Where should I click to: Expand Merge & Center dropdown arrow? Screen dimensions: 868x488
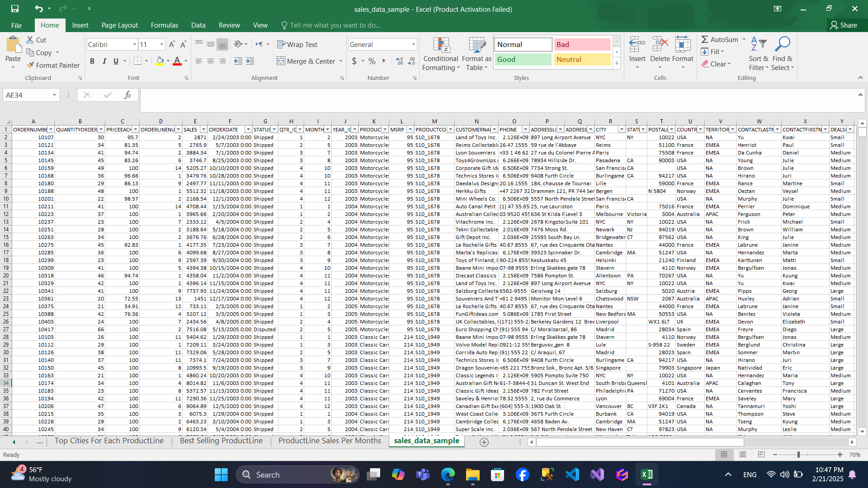click(340, 61)
